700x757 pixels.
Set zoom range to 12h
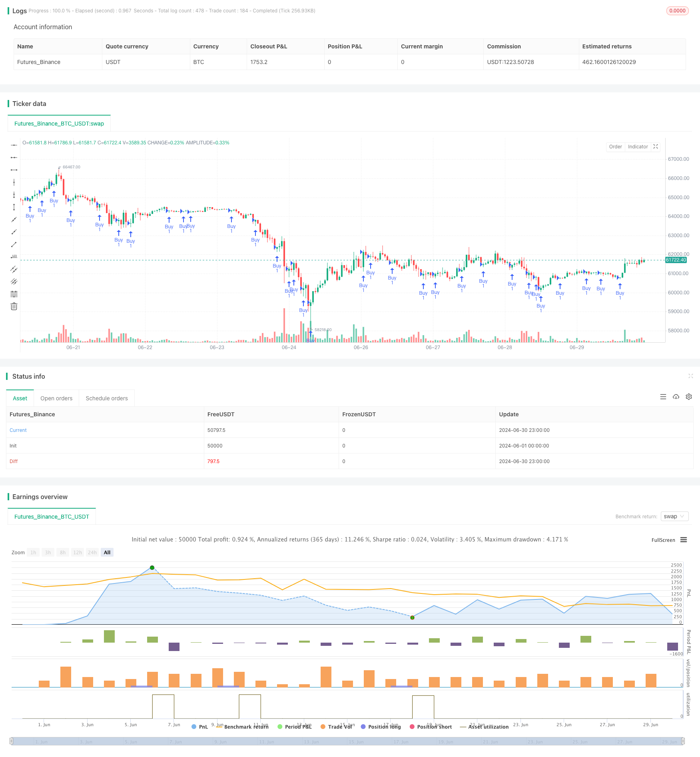pyautogui.click(x=78, y=553)
